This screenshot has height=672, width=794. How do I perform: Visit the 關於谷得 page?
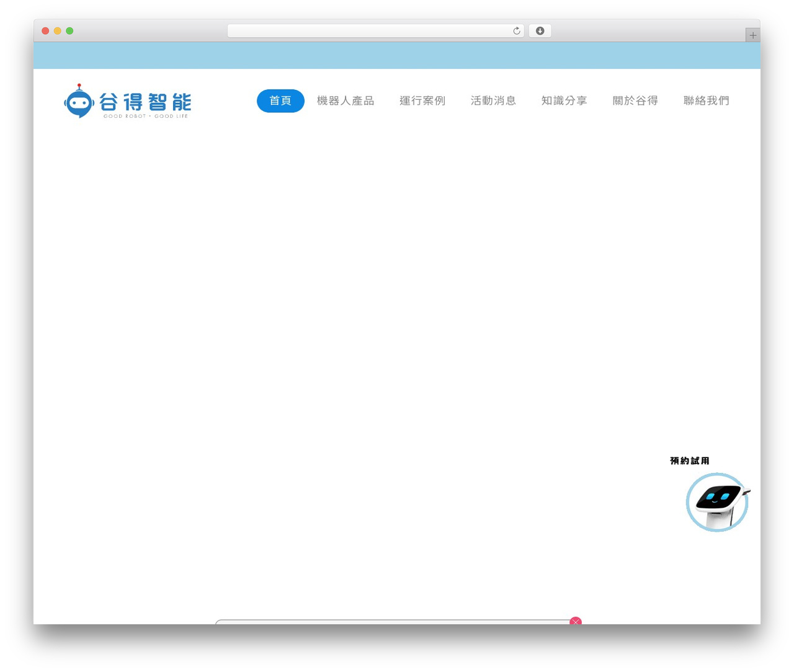[635, 100]
